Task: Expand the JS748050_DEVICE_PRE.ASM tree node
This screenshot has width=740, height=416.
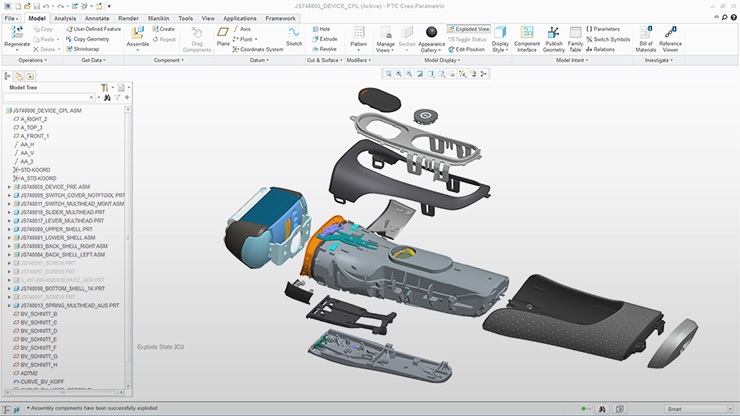Action: (9, 187)
